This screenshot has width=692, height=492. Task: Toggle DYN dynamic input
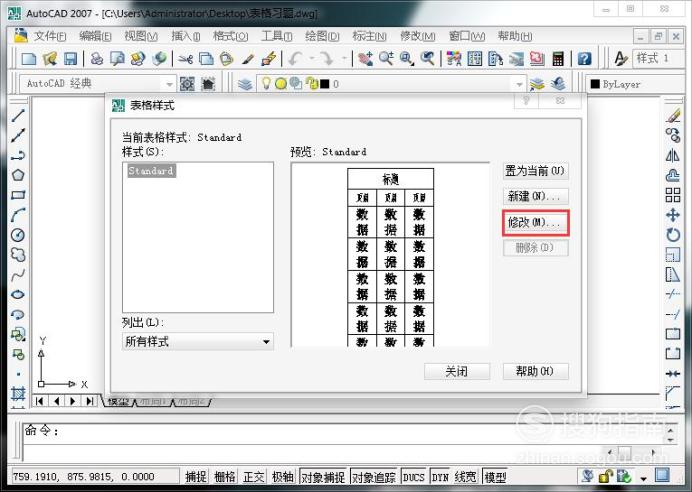[x=440, y=477]
